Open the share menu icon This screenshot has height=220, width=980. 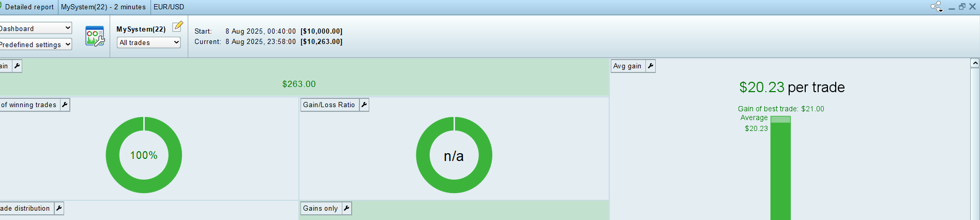pyautogui.click(x=936, y=7)
